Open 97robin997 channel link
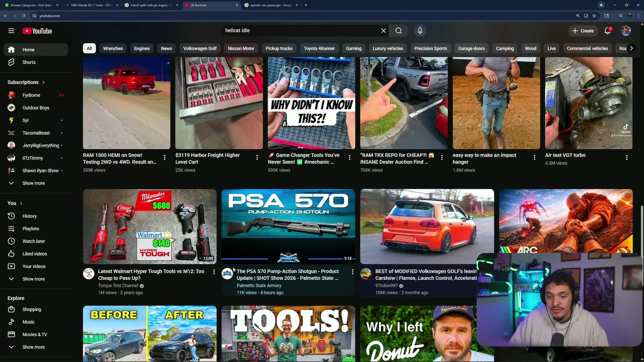Viewport: 644px width, 362px height. [x=386, y=286]
